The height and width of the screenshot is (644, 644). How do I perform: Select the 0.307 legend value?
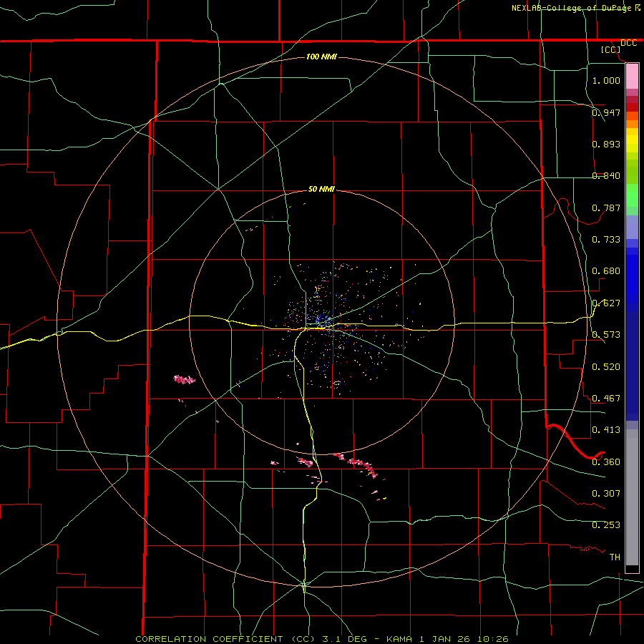(x=606, y=493)
